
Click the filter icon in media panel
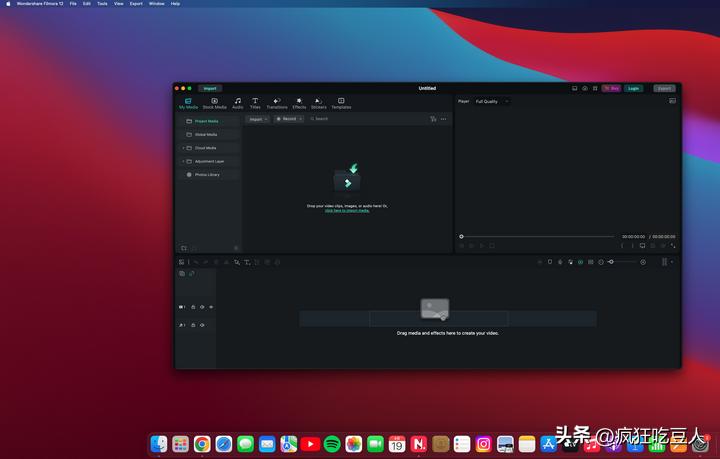click(433, 119)
